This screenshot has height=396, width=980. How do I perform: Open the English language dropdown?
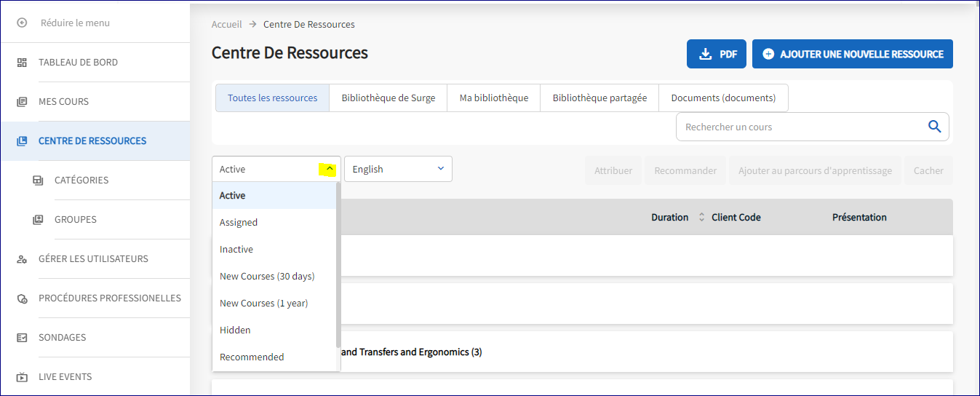(x=398, y=169)
